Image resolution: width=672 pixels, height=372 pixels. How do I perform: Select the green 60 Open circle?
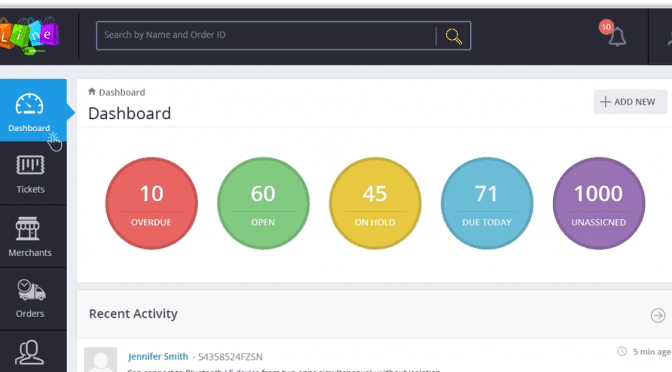263,203
